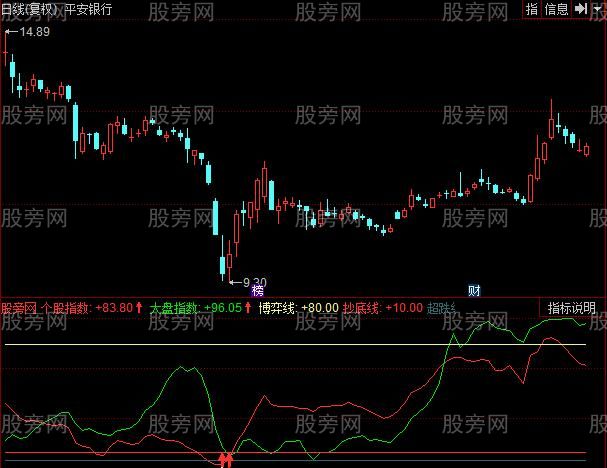This screenshot has width=607, height=468.
Task: Click the red up arrow after +96.05
Action: coord(248,309)
